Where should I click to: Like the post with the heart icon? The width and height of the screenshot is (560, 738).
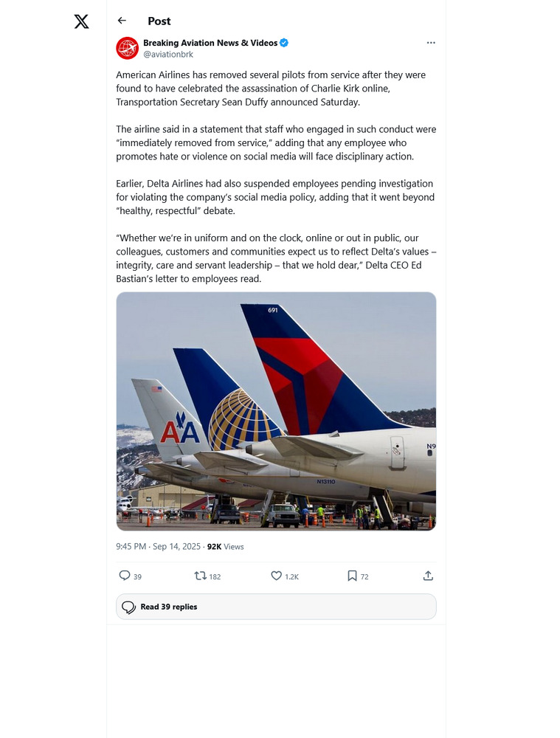point(277,576)
